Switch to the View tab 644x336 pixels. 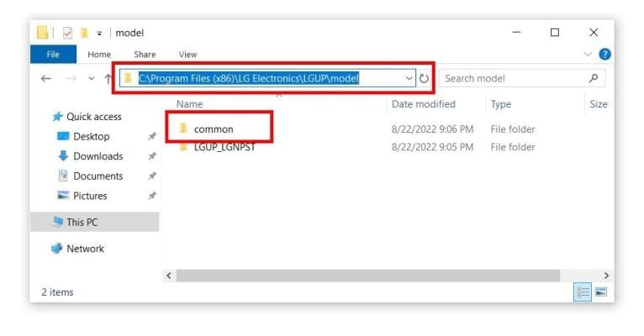point(187,55)
